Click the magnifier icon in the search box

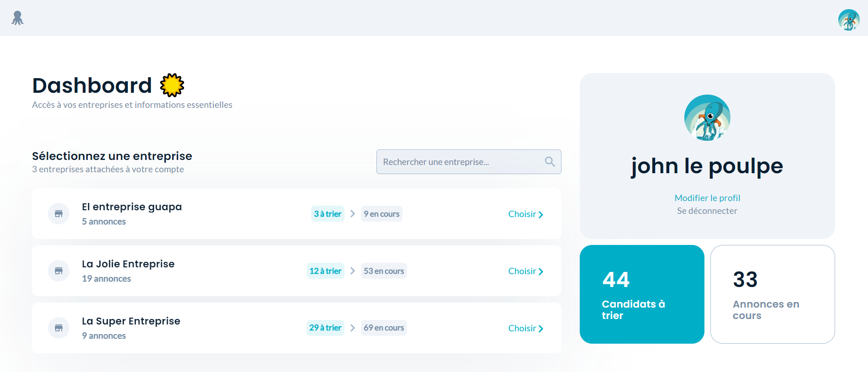coord(550,162)
